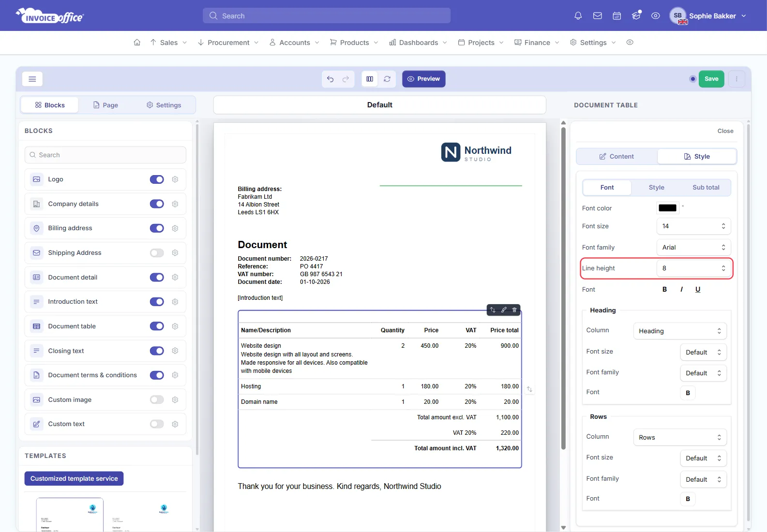Click the green Save button
The width and height of the screenshot is (767, 532).
tap(711, 79)
